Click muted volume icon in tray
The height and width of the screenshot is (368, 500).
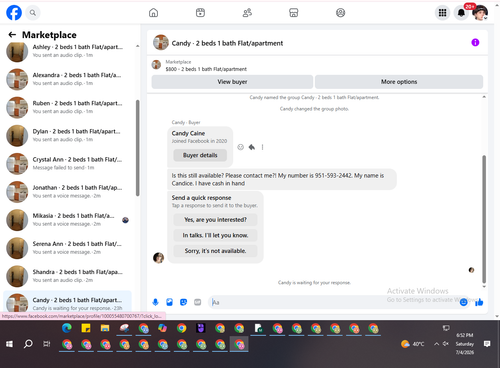point(446,344)
